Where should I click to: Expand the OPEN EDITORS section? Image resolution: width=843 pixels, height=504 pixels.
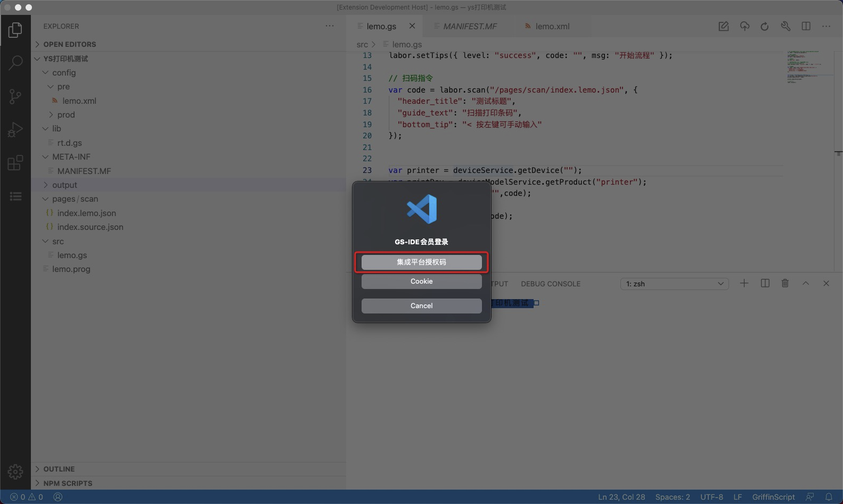(x=189, y=44)
